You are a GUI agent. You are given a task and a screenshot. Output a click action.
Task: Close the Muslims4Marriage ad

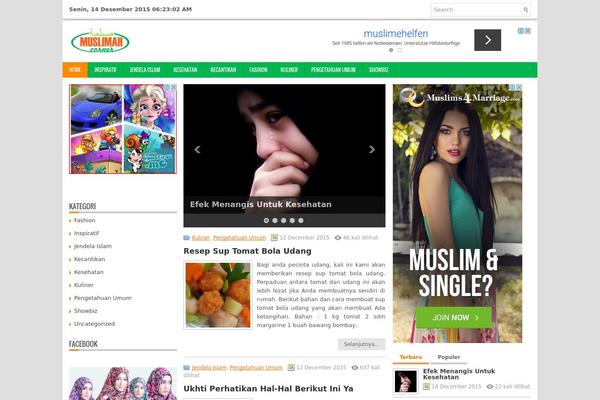pyautogui.click(x=519, y=88)
